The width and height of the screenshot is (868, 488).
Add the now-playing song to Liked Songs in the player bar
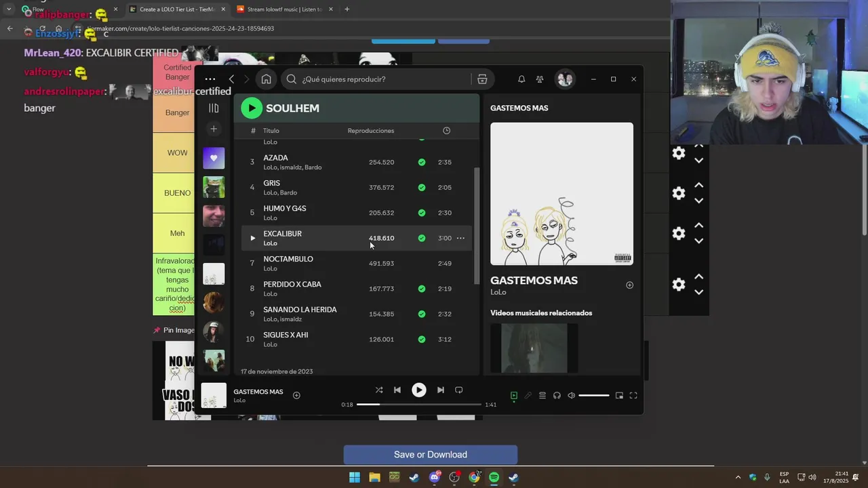[x=296, y=395]
